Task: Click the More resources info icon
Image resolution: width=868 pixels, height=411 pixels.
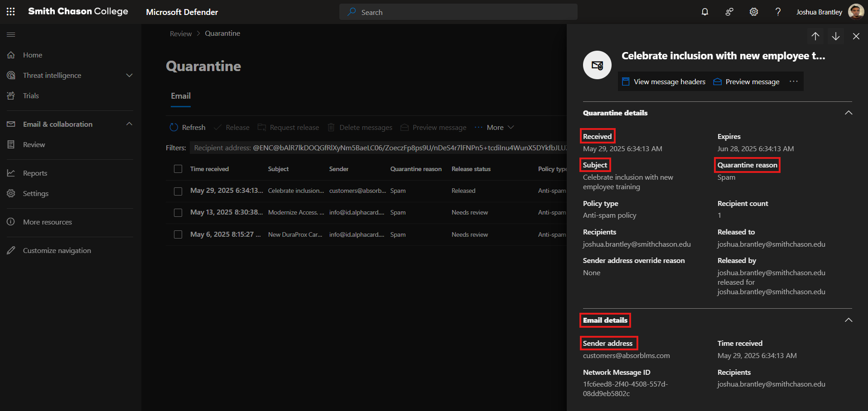Action: point(11,222)
